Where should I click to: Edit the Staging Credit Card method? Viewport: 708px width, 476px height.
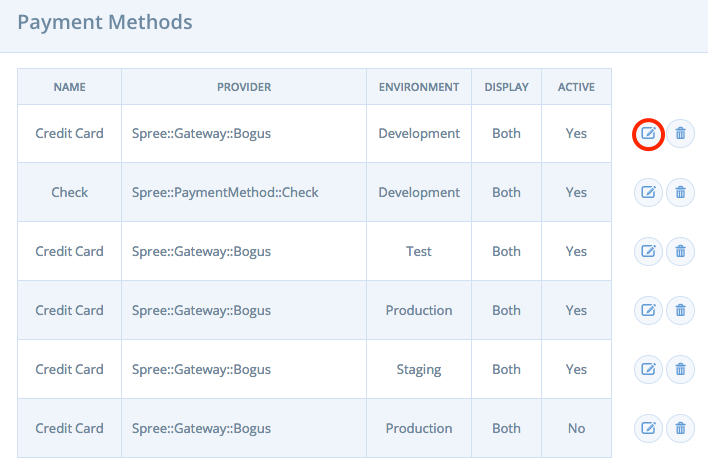[648, 369]
